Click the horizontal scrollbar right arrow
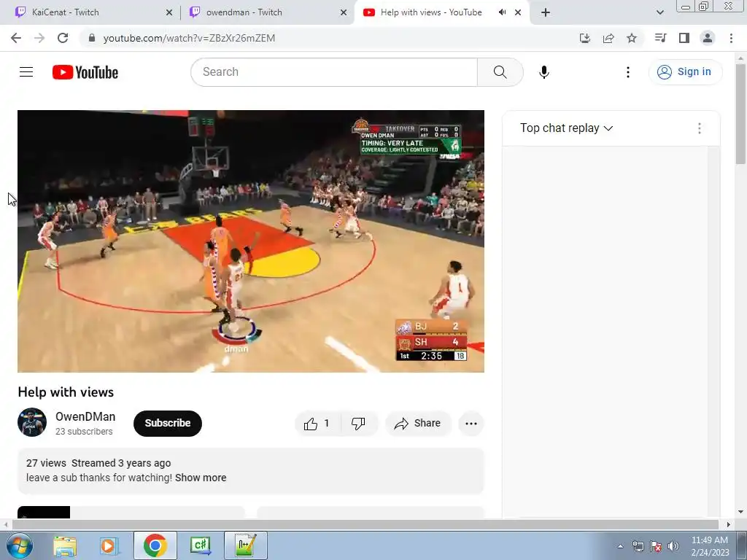747x560 pixels. [x=729, y=524]
